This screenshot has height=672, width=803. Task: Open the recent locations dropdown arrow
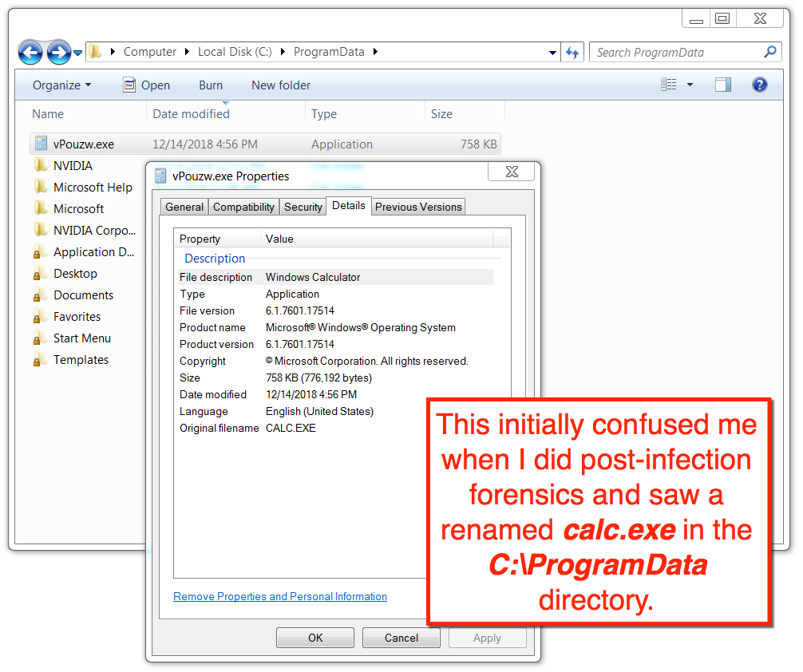(x=78, y=53)
